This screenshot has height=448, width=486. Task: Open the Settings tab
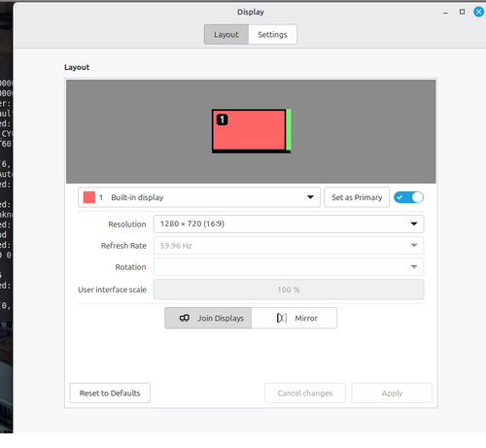click(272, 34)
